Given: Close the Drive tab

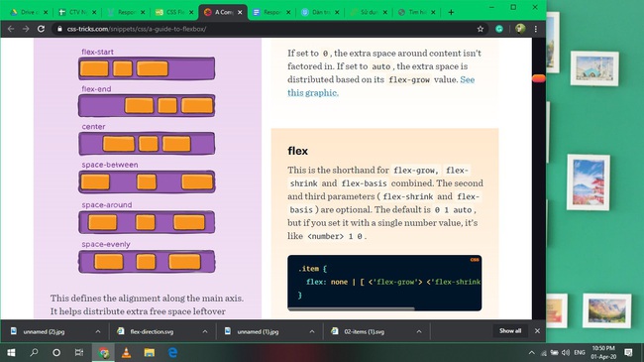Looking at the screenshot, I should click(46, 12).
